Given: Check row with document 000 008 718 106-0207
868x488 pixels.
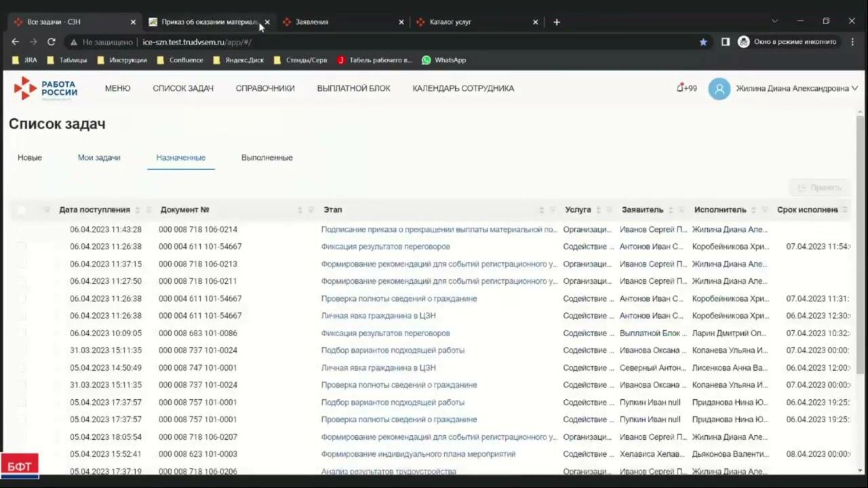Looking at the screenshot, I should tap(22, 437).
